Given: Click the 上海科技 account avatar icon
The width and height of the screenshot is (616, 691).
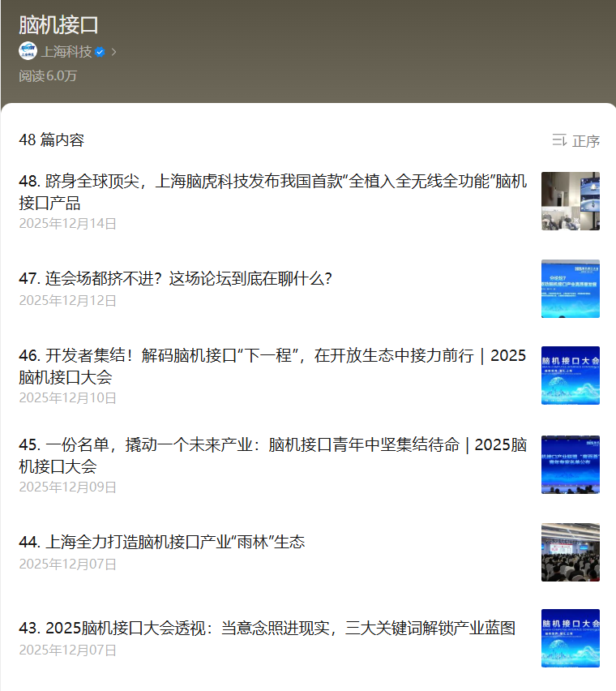Looking at the screenshot, I should tap(28, 51).
